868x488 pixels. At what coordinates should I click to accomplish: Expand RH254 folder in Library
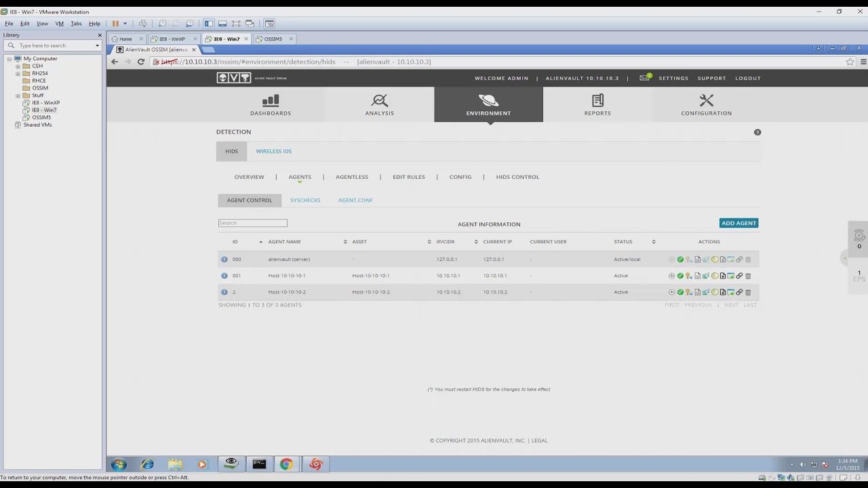click(x=18, y=74)
